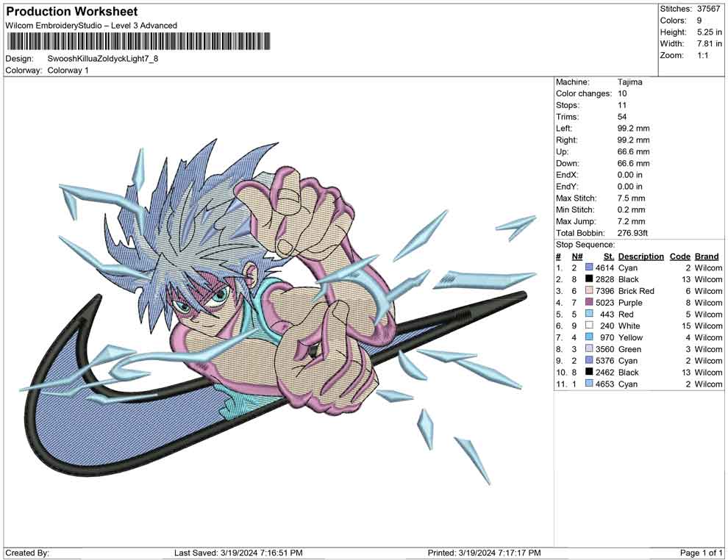This screenshot has height=560, width=728.
Task: Click the Color changes value 10
Action: coord(622,94)
